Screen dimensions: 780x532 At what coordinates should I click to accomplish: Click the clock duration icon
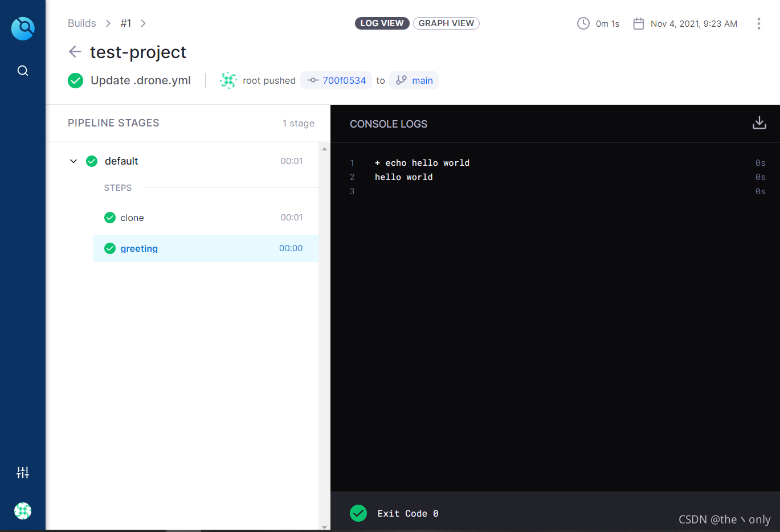pyautogui.click(x=583, y=23)
